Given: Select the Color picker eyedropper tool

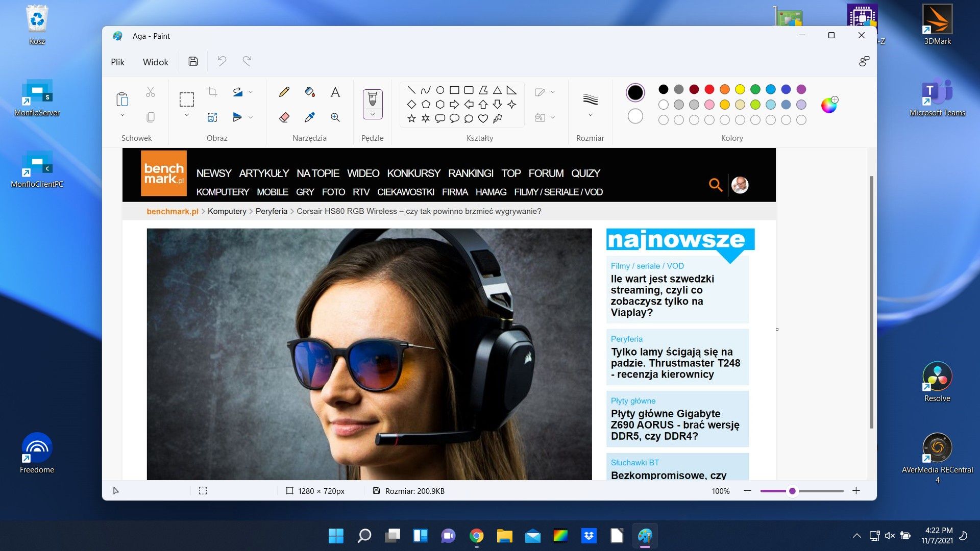Looking at the screenshot, I should (x=310, y=117).
